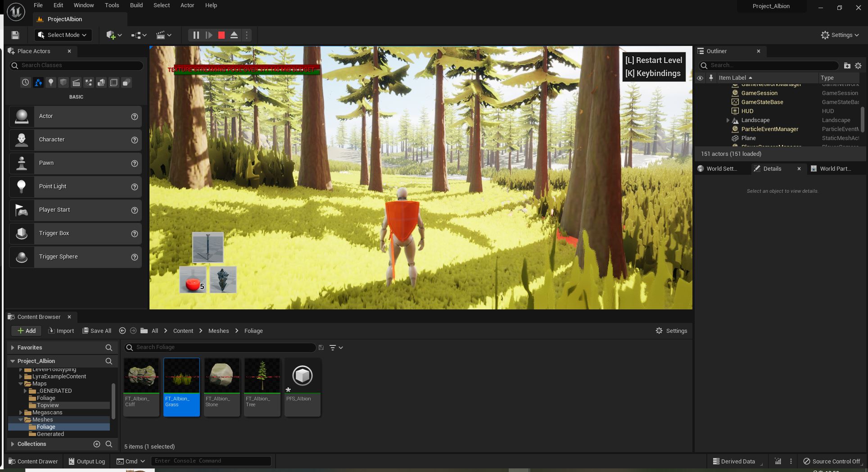Open the Outliner settings gear

click(858, 65)
